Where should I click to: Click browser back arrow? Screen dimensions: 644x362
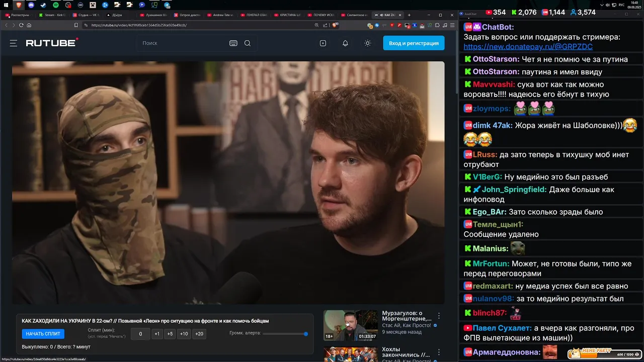[x=7, y=25]
